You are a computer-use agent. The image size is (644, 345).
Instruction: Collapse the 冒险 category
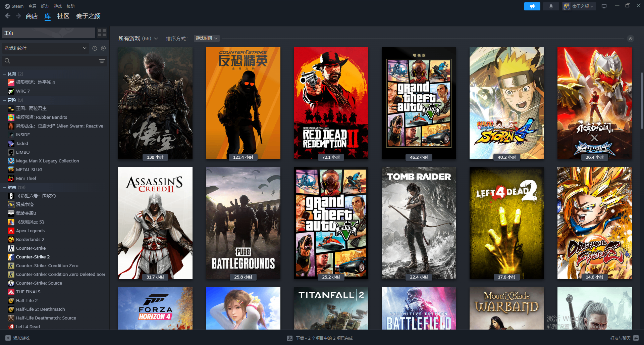tap(4, 100)
